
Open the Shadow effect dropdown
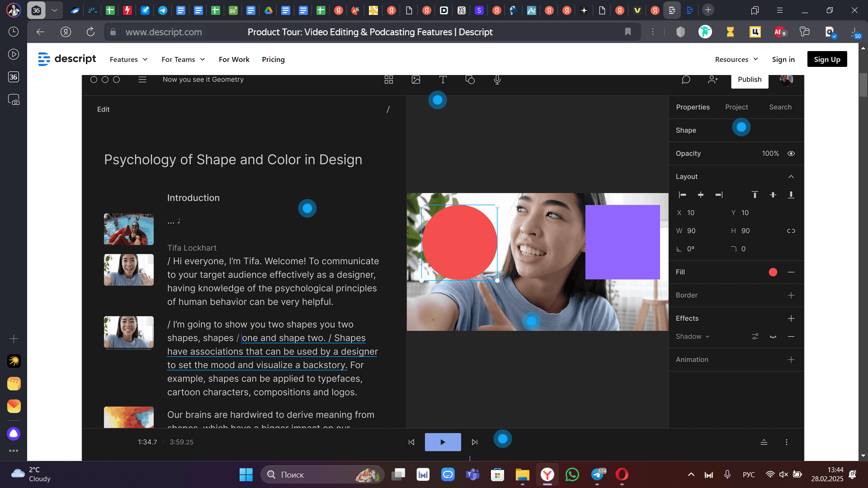[693, 337]
